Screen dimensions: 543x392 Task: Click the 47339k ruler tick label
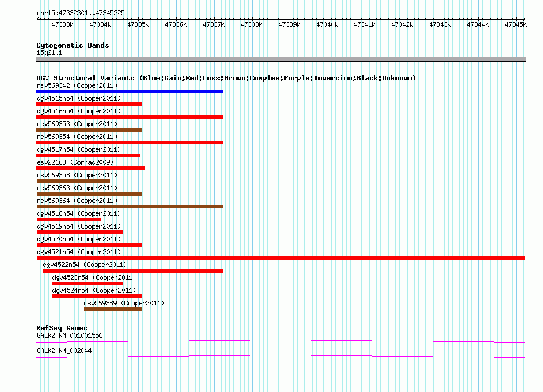(x=289, y=24)
